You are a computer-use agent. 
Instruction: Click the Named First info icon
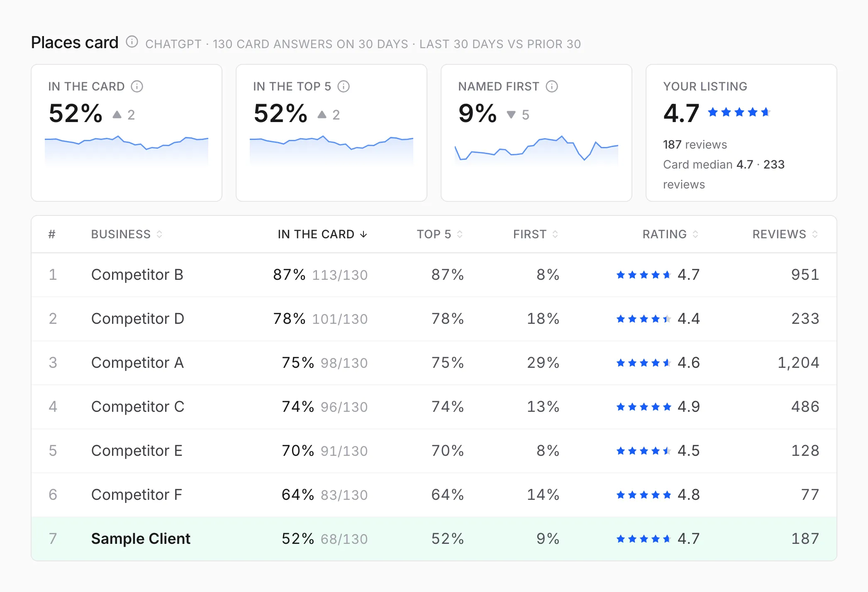click(552, 86)
